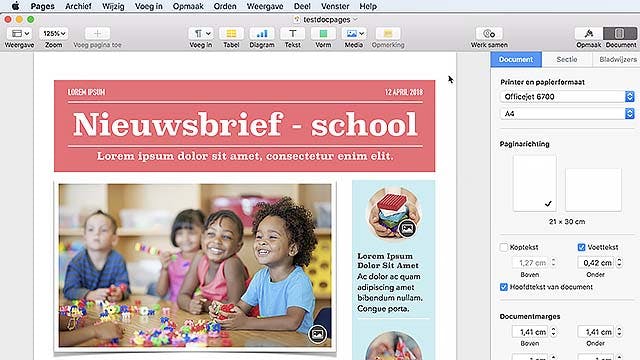Expand the testdocpages title dropdown arrow
The width and height of the screenshot is (640, 360).
tap(355, 19)
